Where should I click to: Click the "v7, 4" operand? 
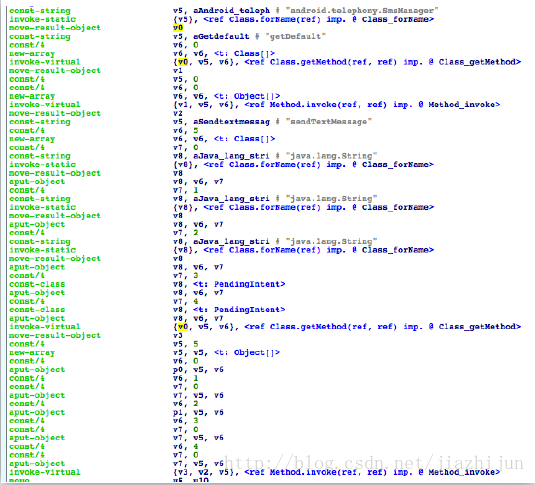coord(186,301)
